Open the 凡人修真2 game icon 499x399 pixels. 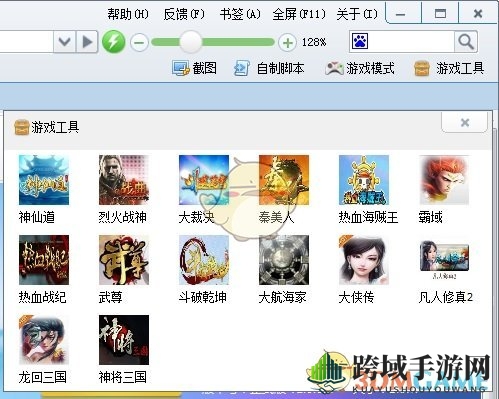[x=444, y=260]
